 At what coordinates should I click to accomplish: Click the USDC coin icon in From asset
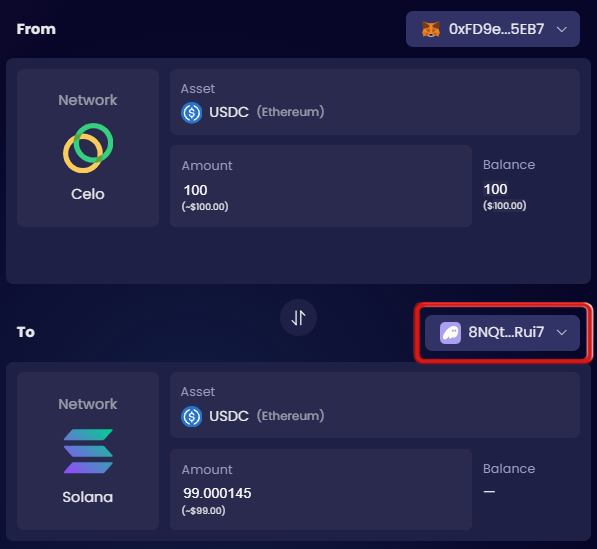(x=192, y=113)
